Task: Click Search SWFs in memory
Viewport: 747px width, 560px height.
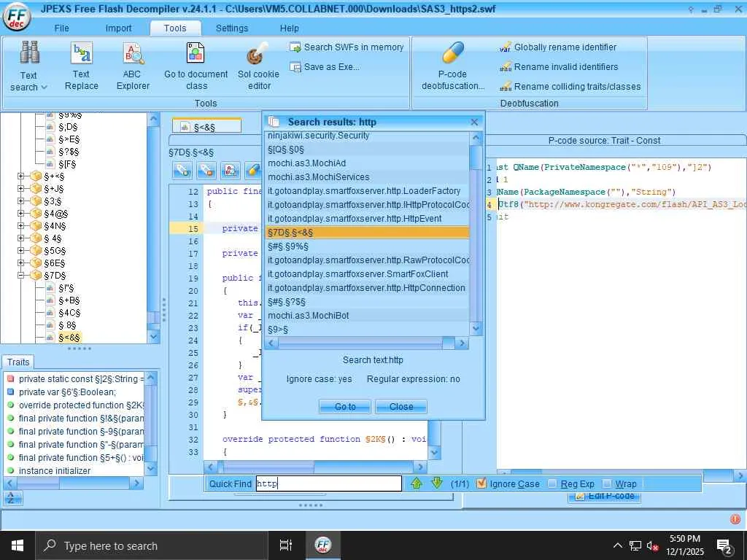Action: coord(347,47)
